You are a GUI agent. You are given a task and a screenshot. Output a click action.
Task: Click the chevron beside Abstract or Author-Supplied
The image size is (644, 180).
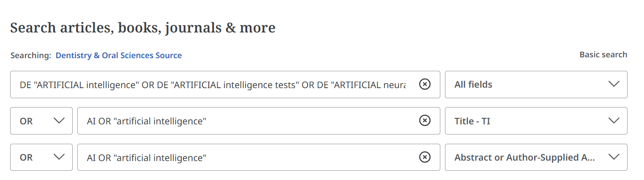[x=614, y=157]
